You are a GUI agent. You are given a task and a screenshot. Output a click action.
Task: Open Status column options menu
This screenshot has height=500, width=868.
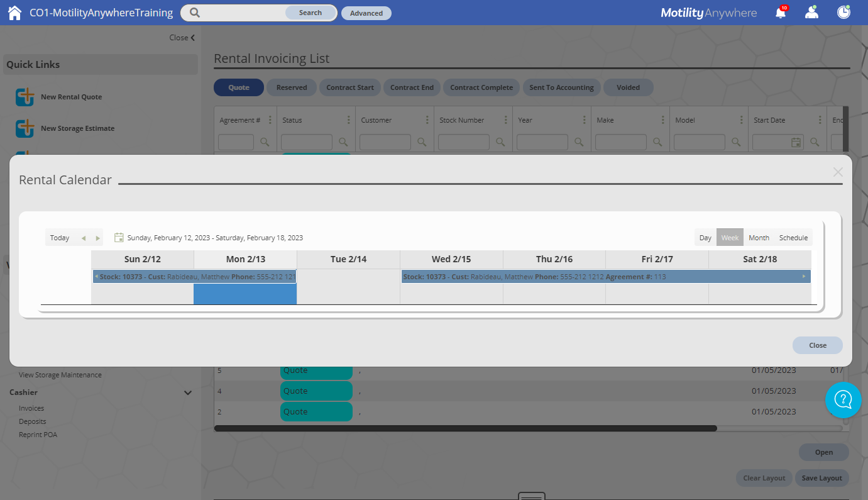pyautogui.click(x=349, y=120)
